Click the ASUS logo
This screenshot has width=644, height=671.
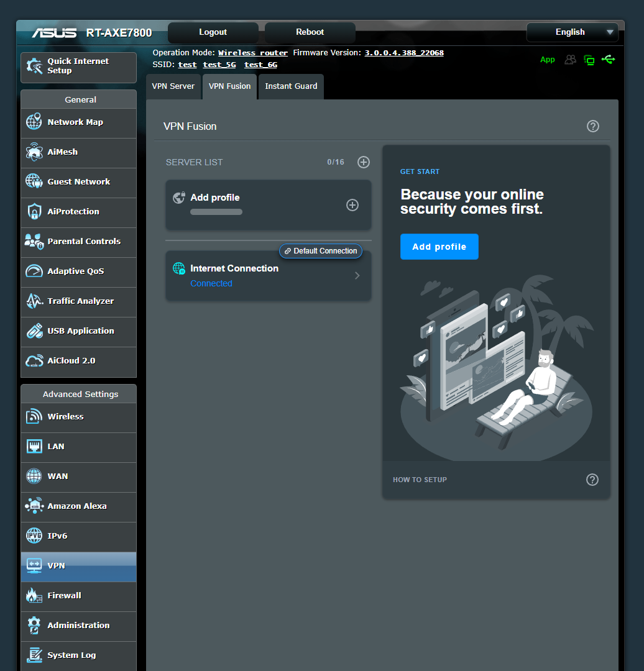pos(54,33)
